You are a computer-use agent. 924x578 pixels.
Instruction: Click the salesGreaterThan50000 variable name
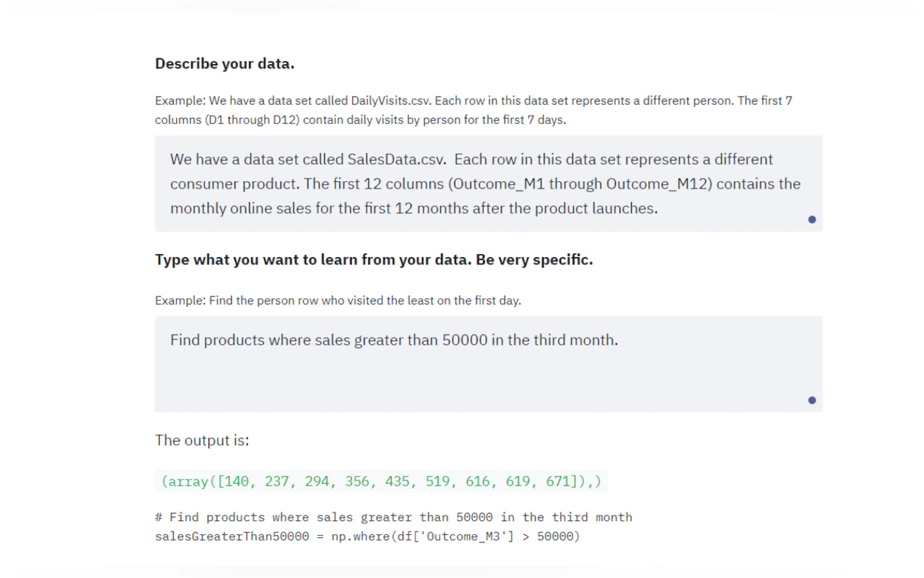(x=232, y=537)
